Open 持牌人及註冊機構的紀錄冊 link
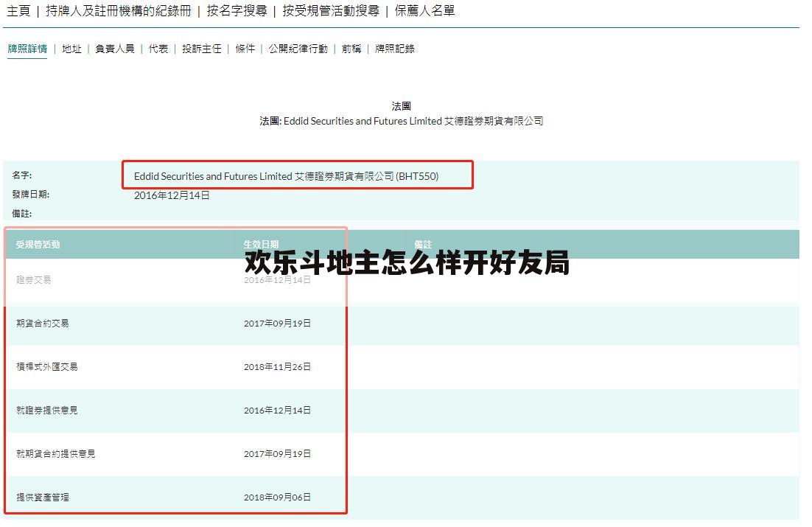The height and width of the screenshot is (527, 812). [x=119, y=11]
